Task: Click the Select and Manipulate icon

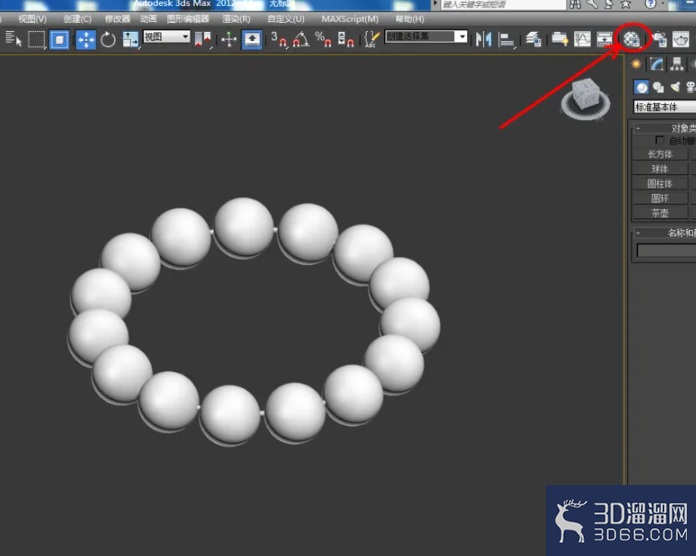Action: coord(229,39)
